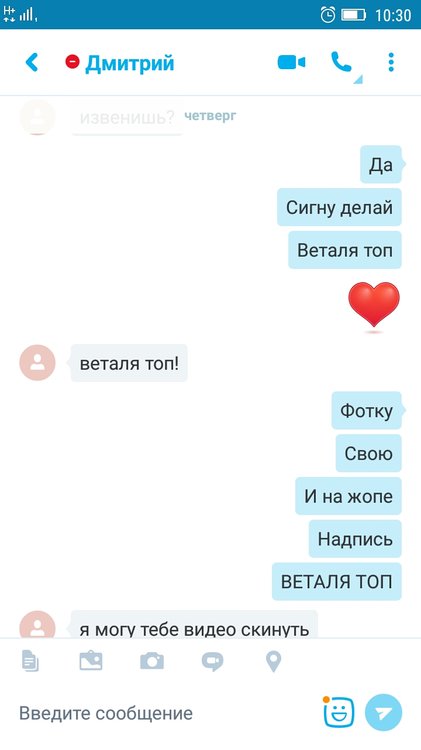Focus the Введите сообщение input field
Screen dimensions: 421x750
pos(163,713)
